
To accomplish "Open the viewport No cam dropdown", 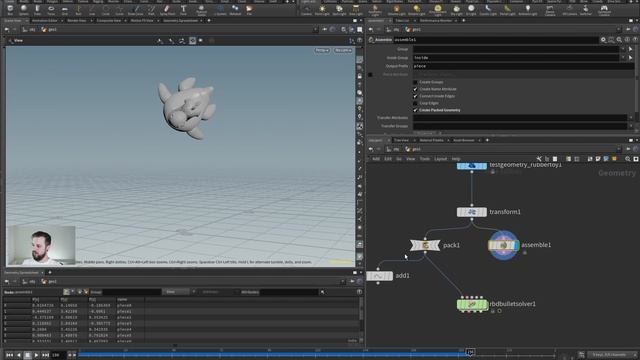I will [x=343, y=50].
